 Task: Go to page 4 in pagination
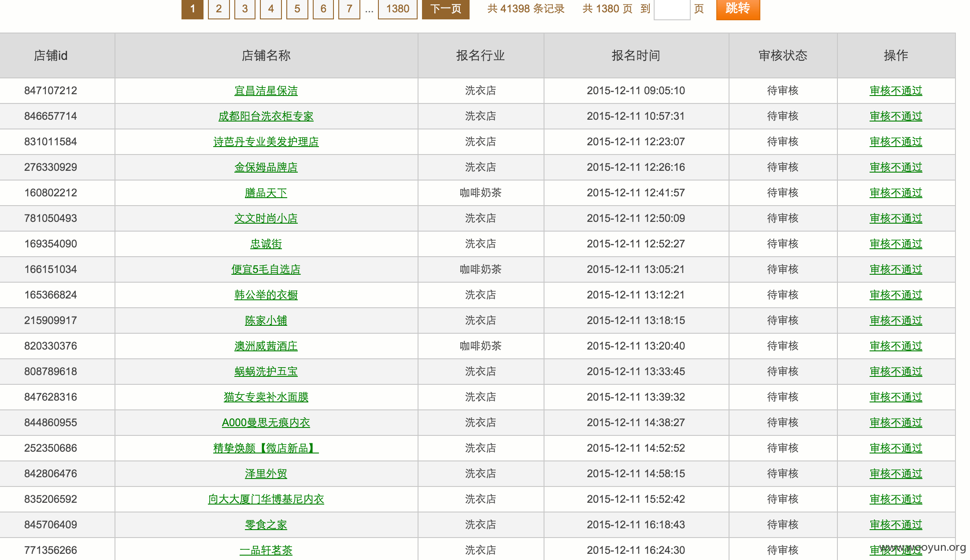click(x=271, y=9)
